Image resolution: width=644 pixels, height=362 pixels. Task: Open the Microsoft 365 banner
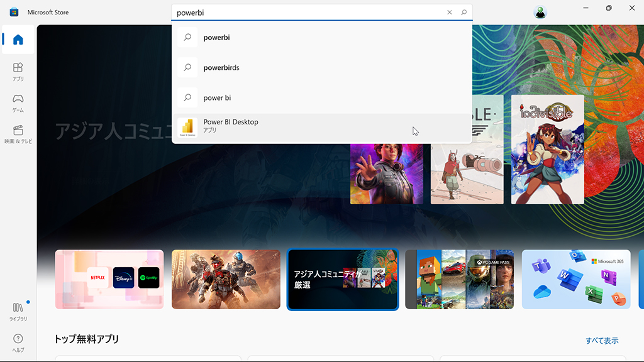[x=576, y=279]
